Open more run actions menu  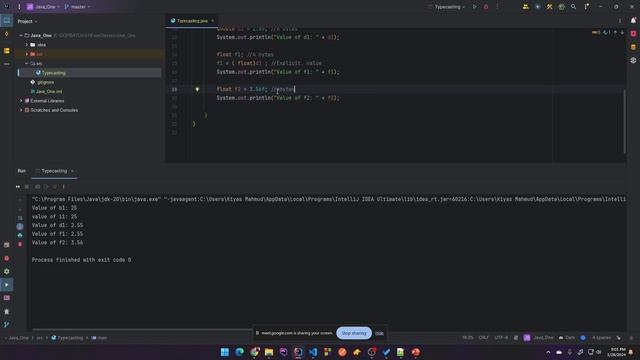coord(497,7)
